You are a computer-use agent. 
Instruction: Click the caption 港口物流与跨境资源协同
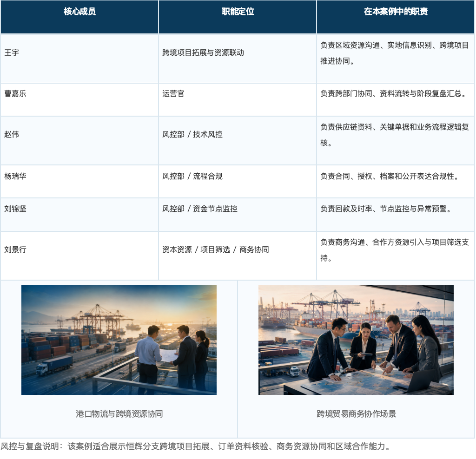(x=119, y=414)
